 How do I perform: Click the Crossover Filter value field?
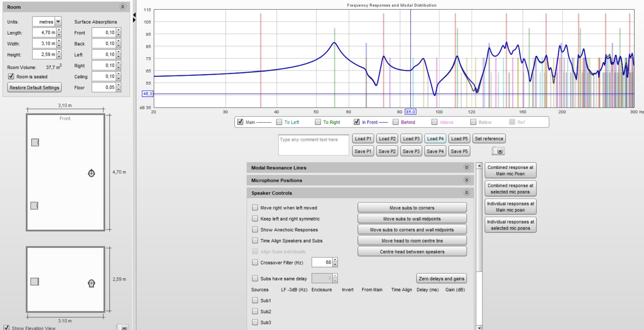click(322, 262)
